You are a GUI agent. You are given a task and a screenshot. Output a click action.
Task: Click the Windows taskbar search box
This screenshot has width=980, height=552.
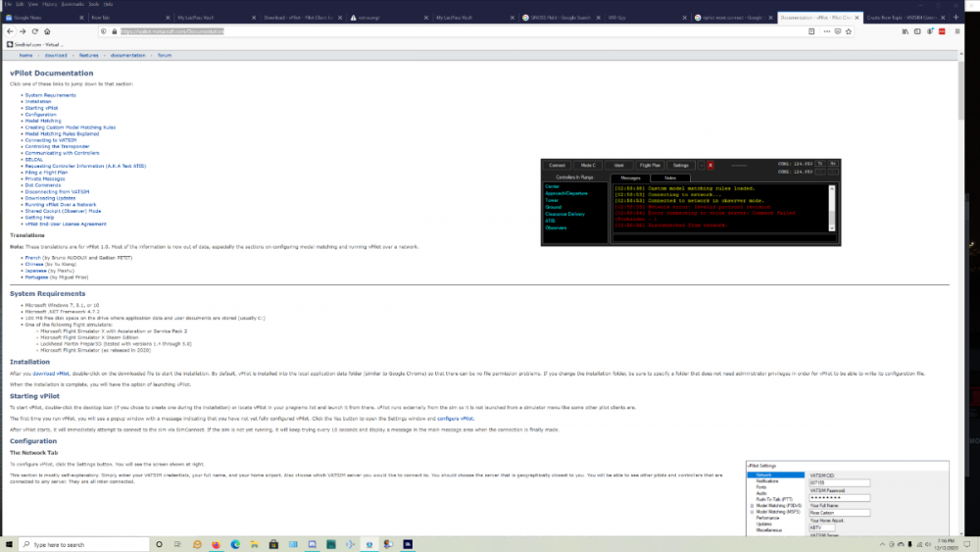click(x=84, y=544)
